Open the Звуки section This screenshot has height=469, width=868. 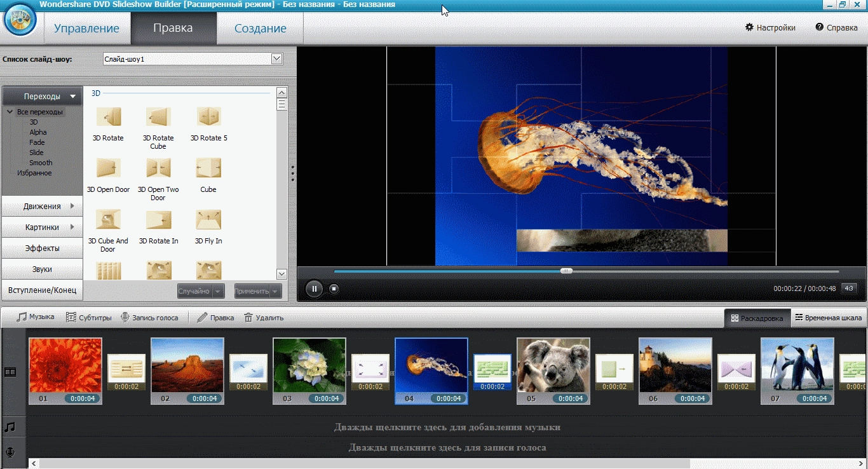point(43,269)
